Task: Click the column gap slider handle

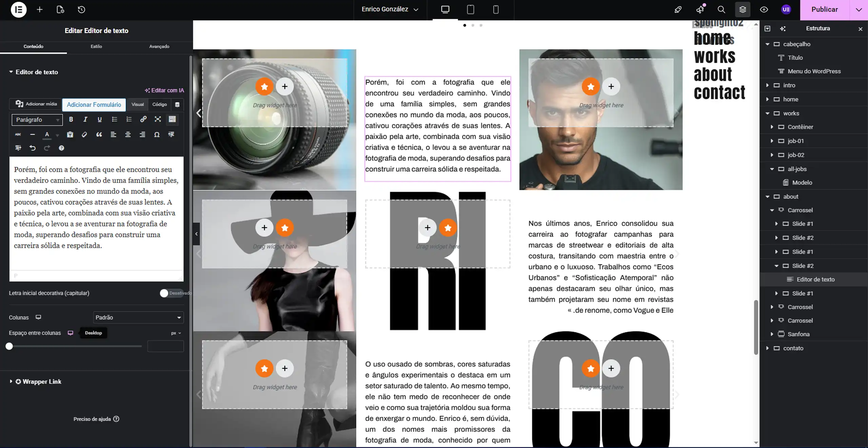Action: [x=9, y=346]
